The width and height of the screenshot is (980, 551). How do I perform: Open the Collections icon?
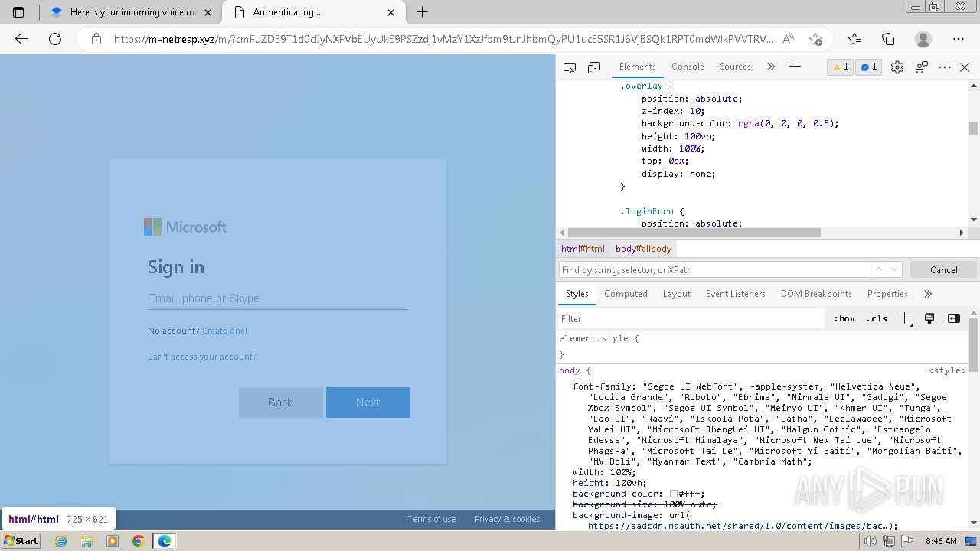888,39
